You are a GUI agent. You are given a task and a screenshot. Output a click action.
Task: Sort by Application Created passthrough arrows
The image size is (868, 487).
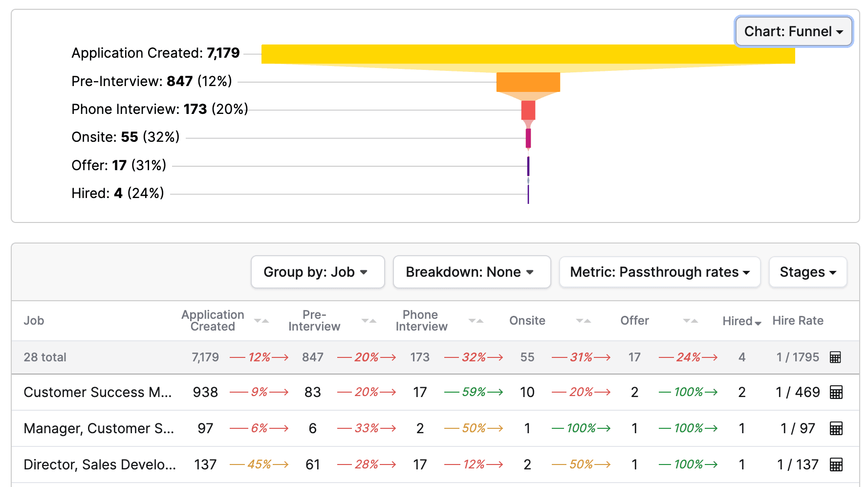[261, 321]
